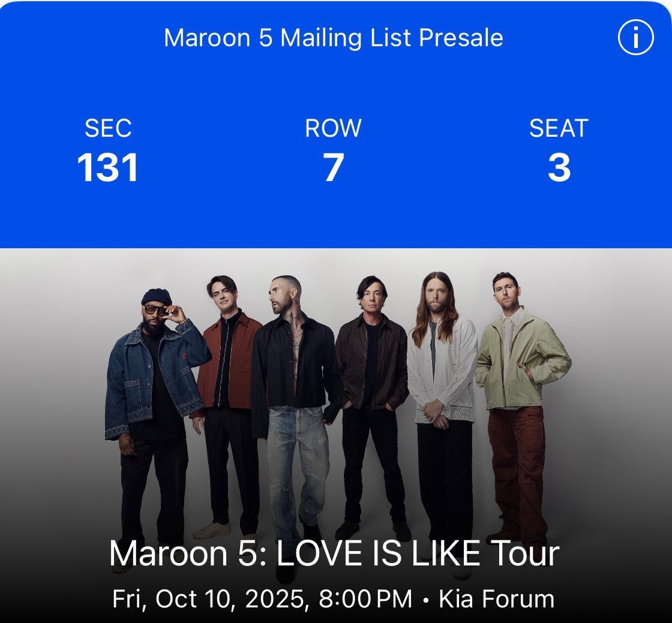Open the Kia Forum venue link
This screenshot has height=623, width=672.
[x=496, y=598]
